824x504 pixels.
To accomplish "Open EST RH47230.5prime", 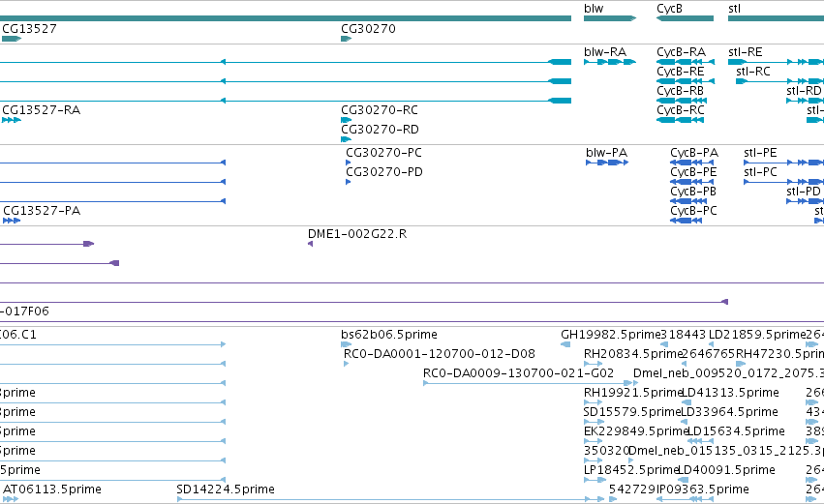I will [x=779, y=354].
